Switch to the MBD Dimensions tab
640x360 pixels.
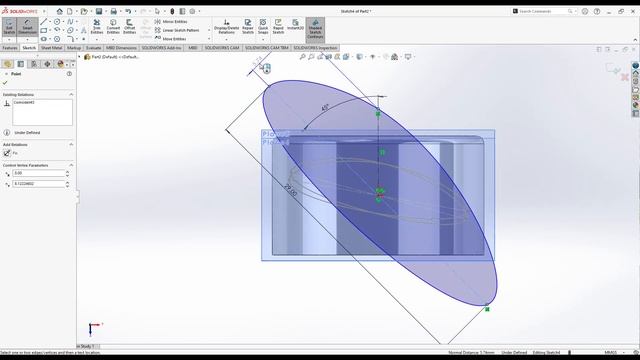[121, 48]
